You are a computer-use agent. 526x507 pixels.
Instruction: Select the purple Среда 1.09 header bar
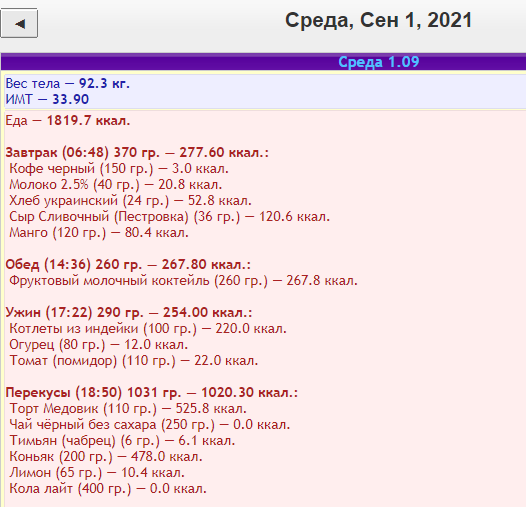pyautogui.click(x=264, y=62)
